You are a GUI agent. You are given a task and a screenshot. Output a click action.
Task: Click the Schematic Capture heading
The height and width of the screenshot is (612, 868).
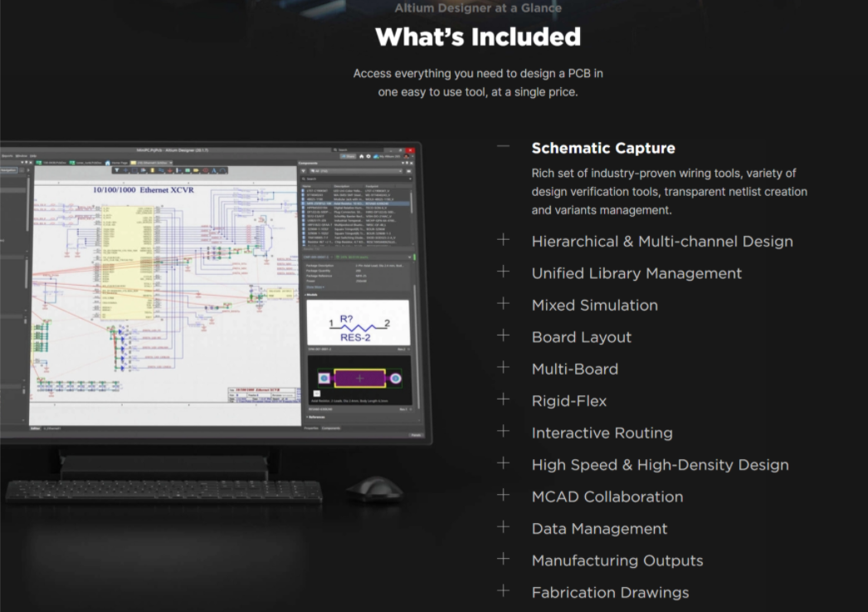[603, 148]
